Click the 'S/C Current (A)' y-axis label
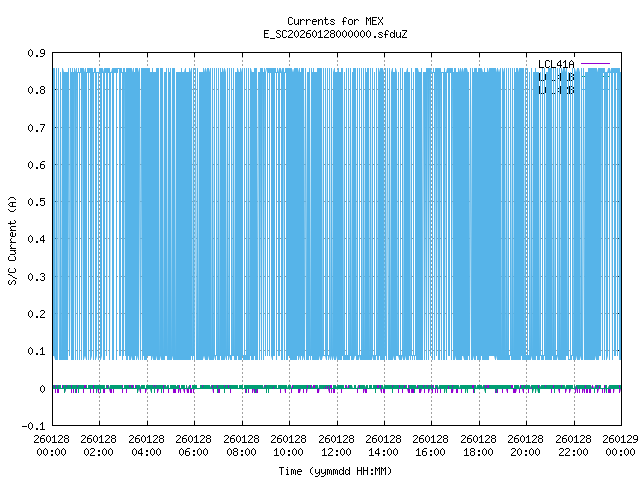Image resolution: width=640 pixels, height=480 pixels. pyautogui.click(x=12, y=239)
